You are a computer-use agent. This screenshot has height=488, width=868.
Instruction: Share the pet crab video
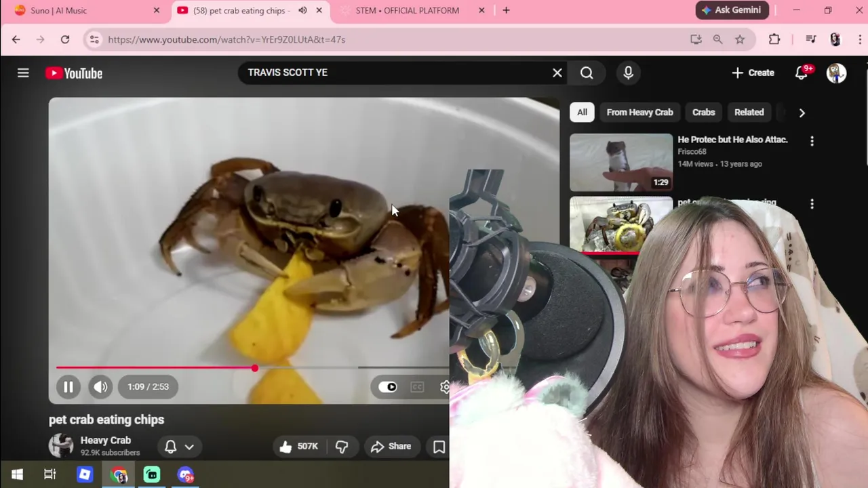tap(391, 446)
